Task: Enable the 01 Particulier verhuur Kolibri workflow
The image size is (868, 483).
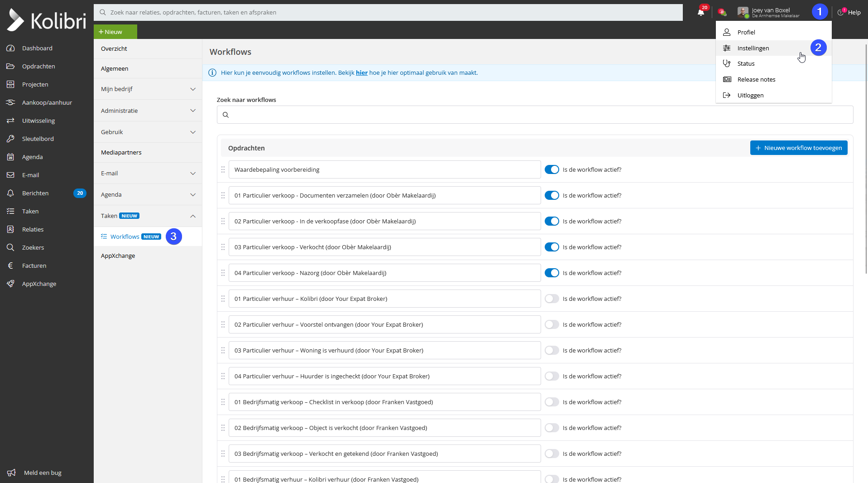Action: pyautogui.click(x=551, y=299)
